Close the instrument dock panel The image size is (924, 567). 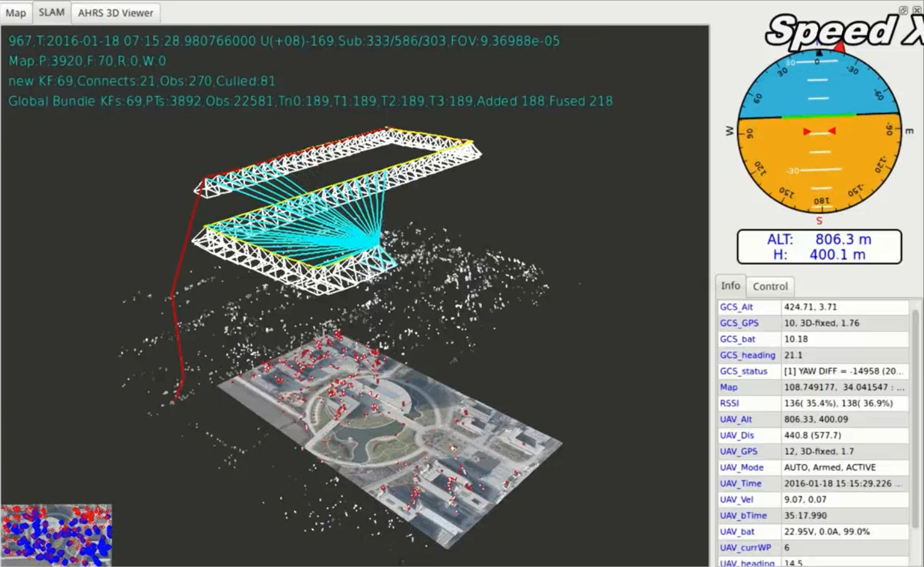(x=917, y=10)
